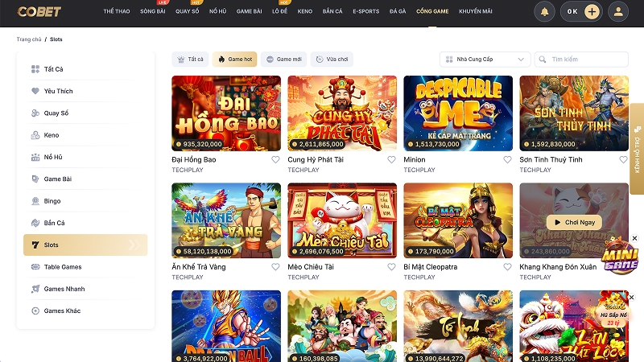Open the notification bell icon
The image size is (644, 362).
click(544, 11)
